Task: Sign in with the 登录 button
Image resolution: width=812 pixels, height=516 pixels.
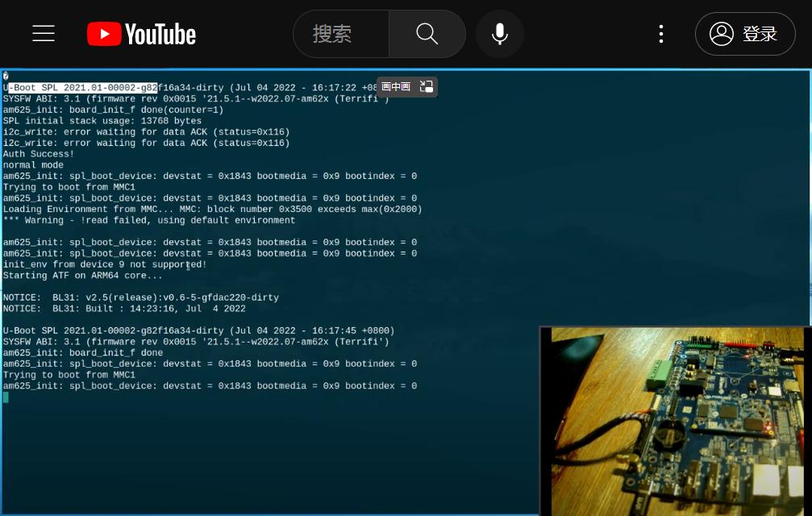Action: [x=745, y=34]
